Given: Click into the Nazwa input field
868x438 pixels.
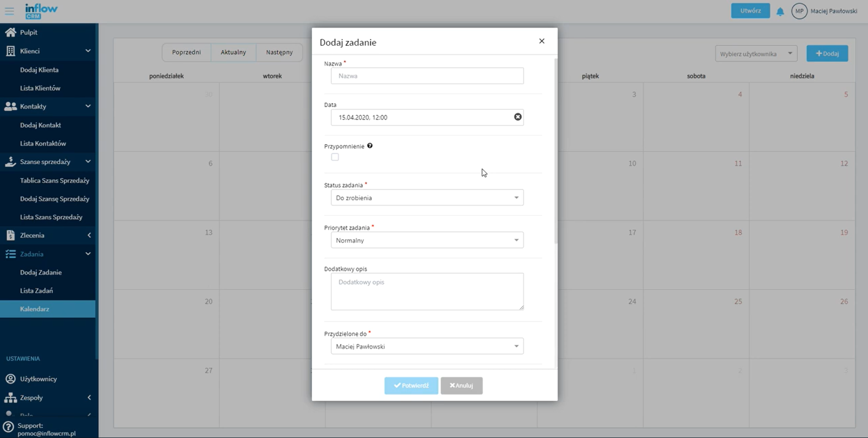Looking at the screenshot, I should pyautogui.click(x=427, y=76).
